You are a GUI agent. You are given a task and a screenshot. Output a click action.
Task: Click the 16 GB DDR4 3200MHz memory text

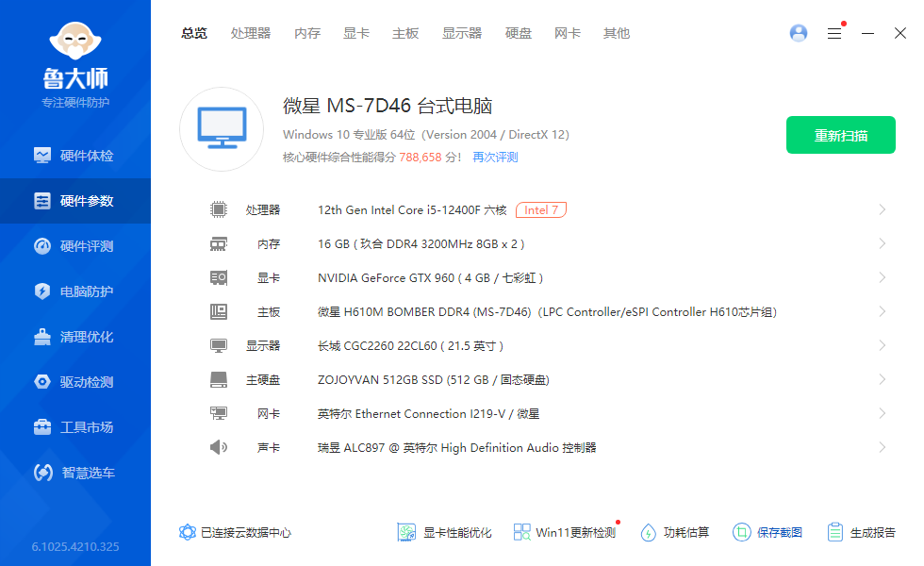coord(421,244)
